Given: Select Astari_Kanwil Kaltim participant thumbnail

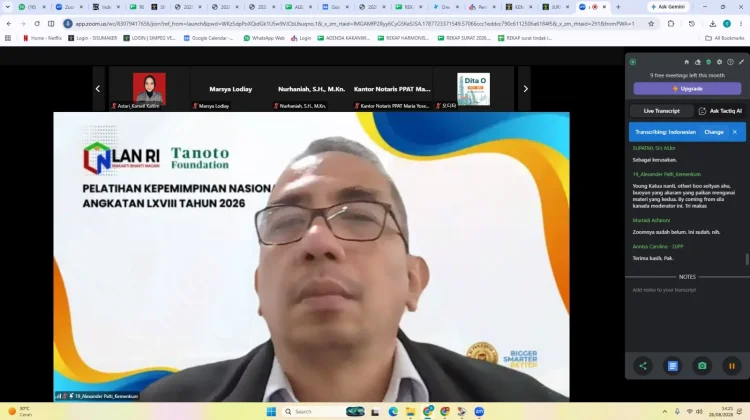Looking at the screenshot, I should [x=149, y=89].
